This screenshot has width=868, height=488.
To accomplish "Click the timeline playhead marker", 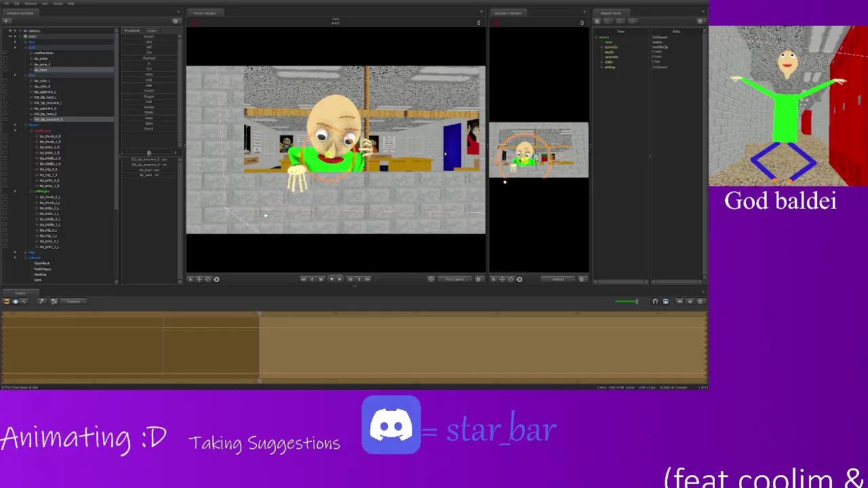I will coord(259,313).
